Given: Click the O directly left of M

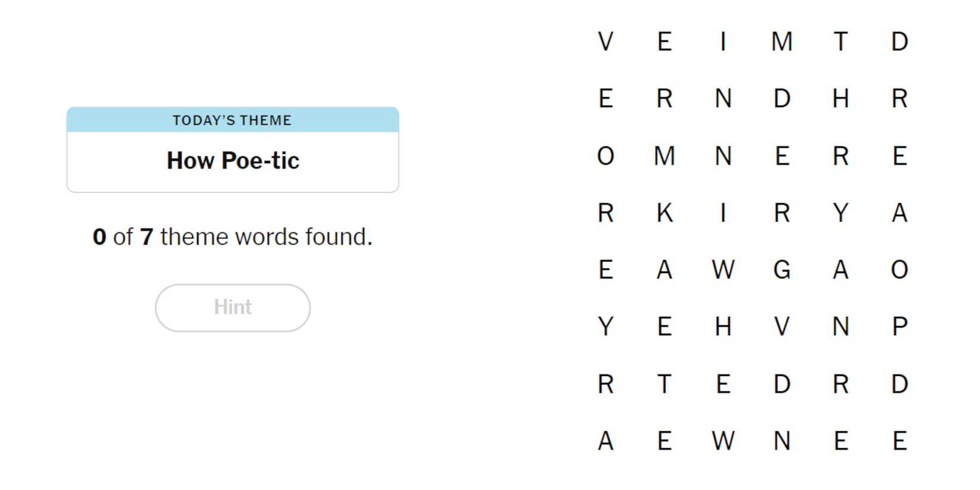Looking at the screenshot, I should coord(605,156).
